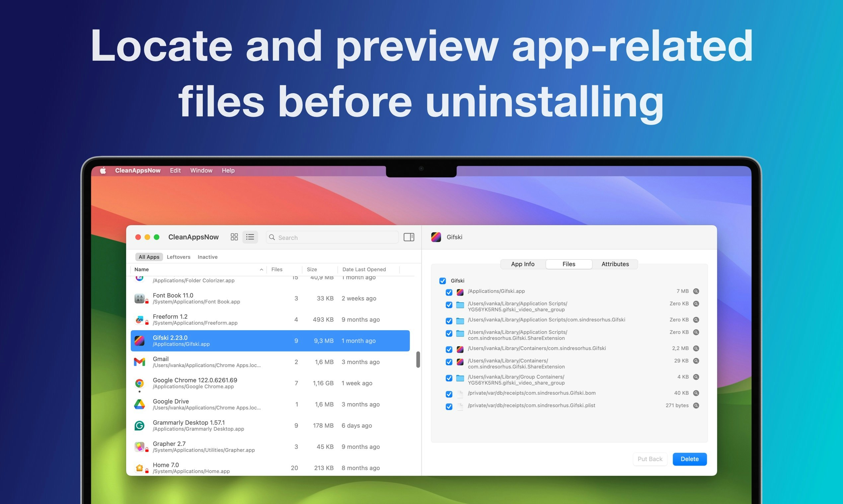Uncheck Application Scripts gifski_video_share_group checkbox

[449, 305]
